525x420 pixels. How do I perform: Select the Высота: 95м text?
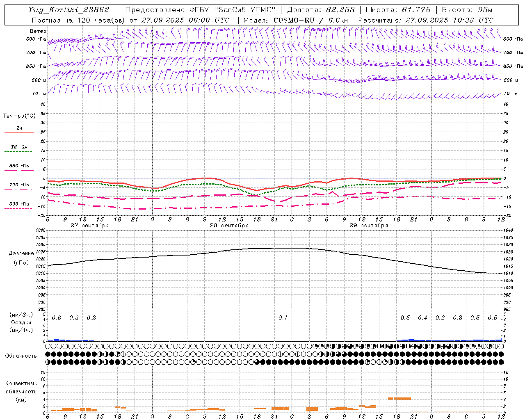point(467,10)
